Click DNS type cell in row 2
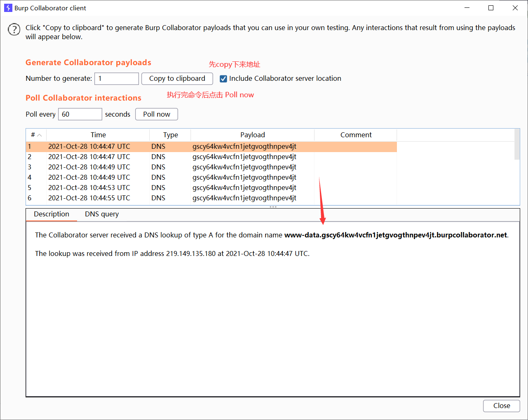Screen dimensions: 528x420 pos(170,157)
